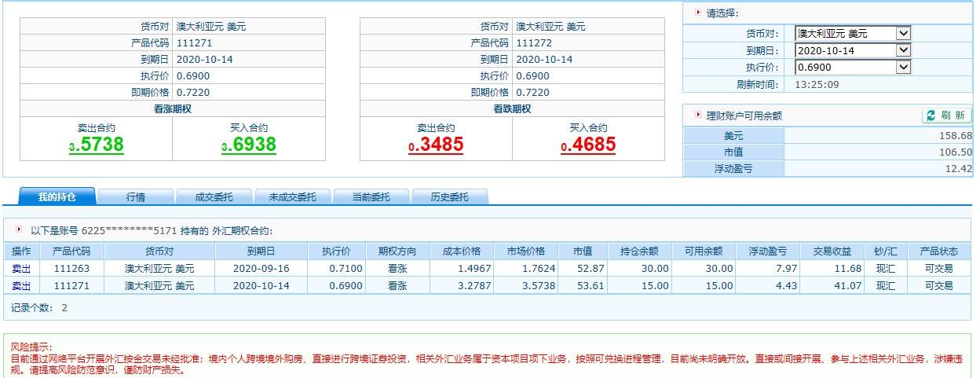The image size is (980, 378).
Task: Open the 历史委托 tab
Action: (449, 196)
